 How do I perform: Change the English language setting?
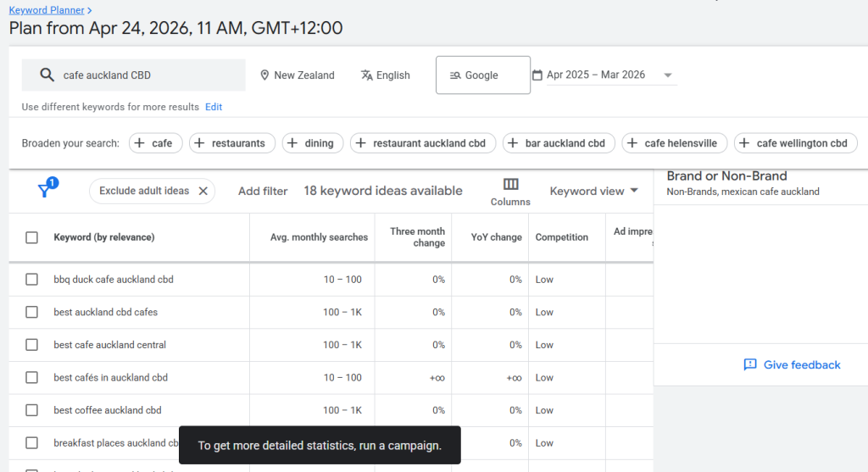point(386,75)
